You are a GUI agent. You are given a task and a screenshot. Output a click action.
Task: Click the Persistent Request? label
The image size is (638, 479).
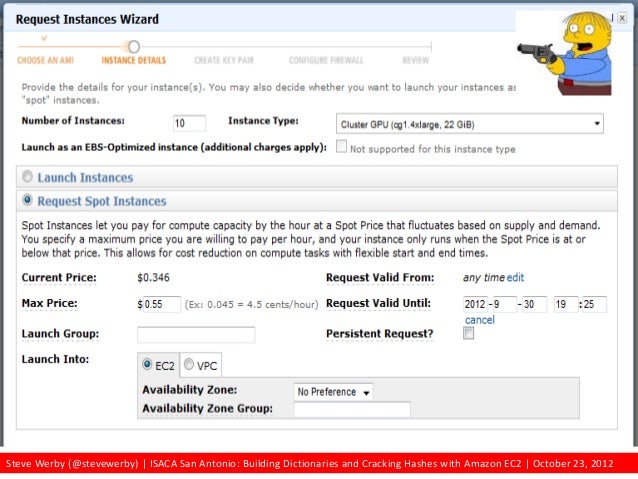click(380, 334)
